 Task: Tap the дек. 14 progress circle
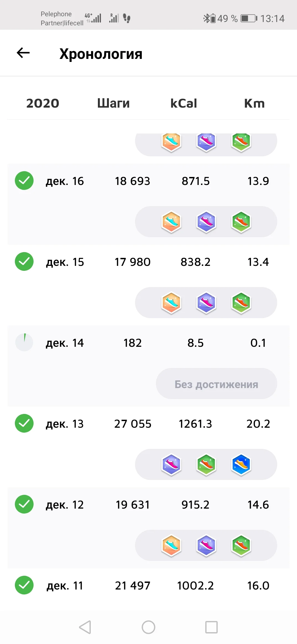(x=24, y=343)
